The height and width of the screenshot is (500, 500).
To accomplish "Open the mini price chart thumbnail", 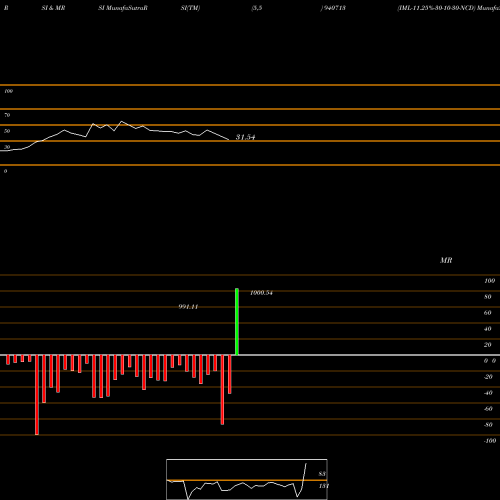I will [x=247, y=479].
